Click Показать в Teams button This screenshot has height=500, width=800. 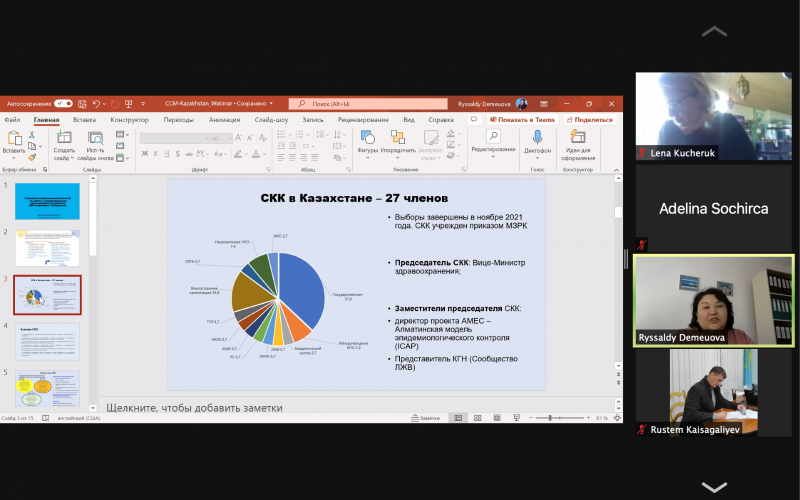coord(525,119)
